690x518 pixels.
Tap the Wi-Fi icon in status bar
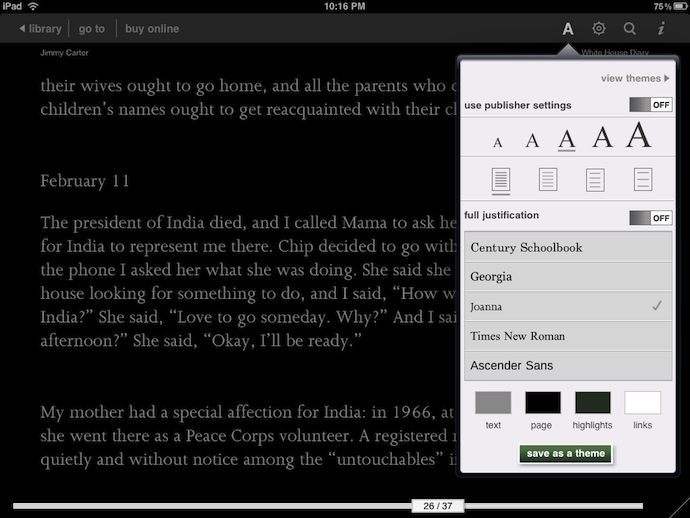(x=33, y=6)
